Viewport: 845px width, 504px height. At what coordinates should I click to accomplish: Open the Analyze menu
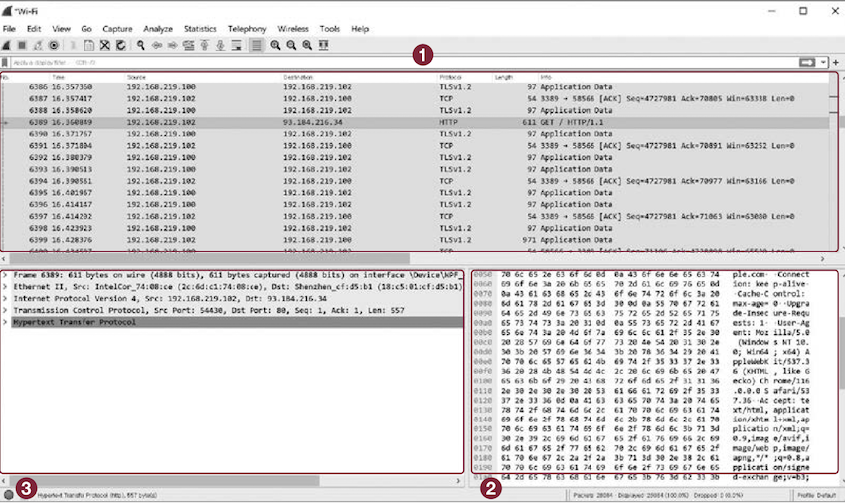click(x=158, y=29)
